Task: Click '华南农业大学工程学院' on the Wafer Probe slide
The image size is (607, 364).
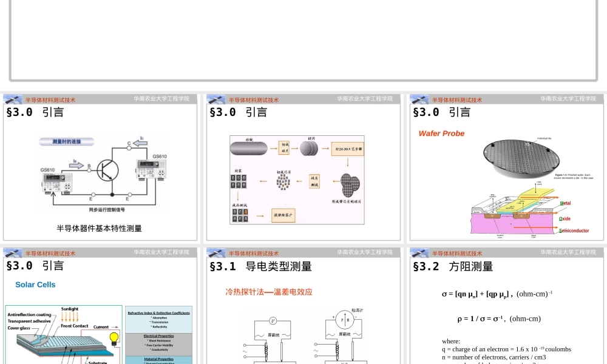Action: pyautogui.click(x=568, y=99)
